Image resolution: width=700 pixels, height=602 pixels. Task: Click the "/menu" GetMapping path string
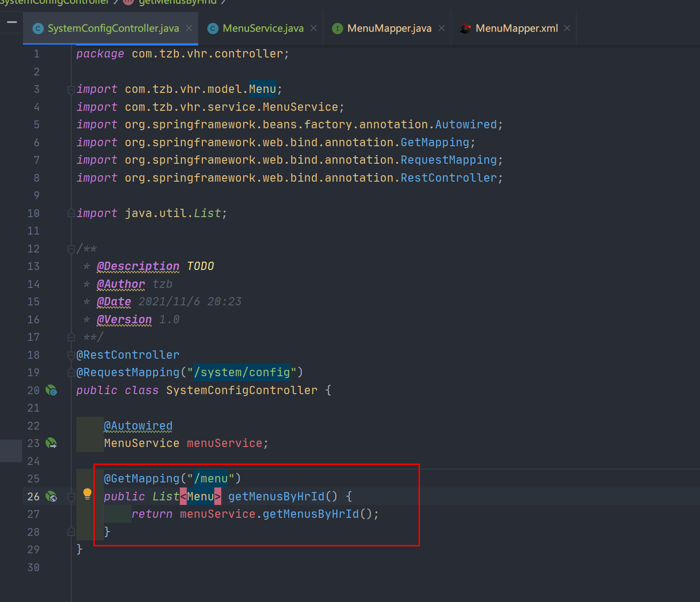pos(211,479)
